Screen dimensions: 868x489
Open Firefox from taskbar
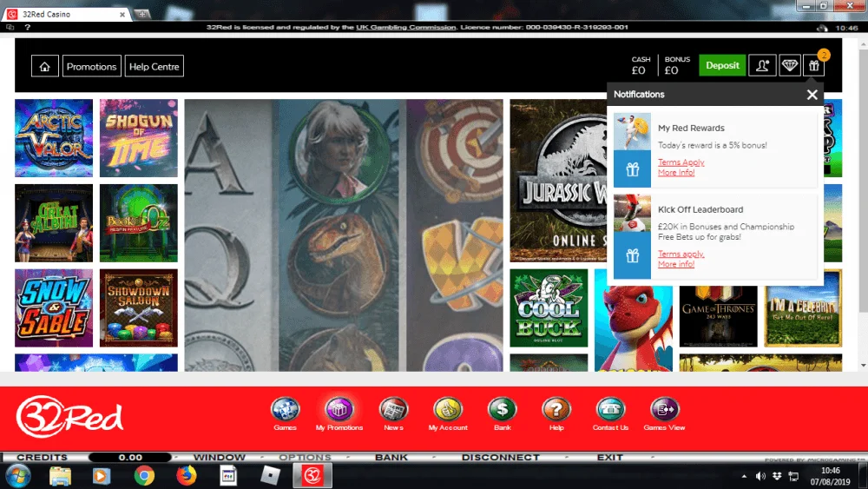click(187, 476)
